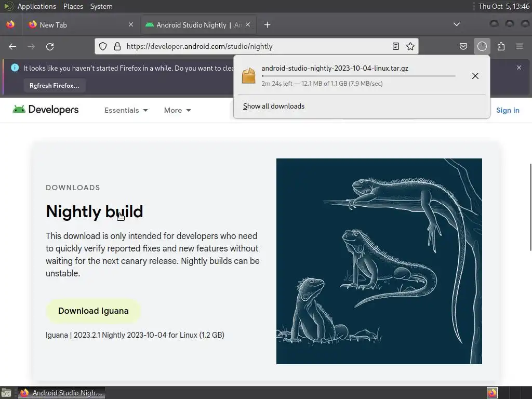The height and width of the screenshot is (399, 532).
Task: Expand the More dropdown menu
Action: coord(178,110)
